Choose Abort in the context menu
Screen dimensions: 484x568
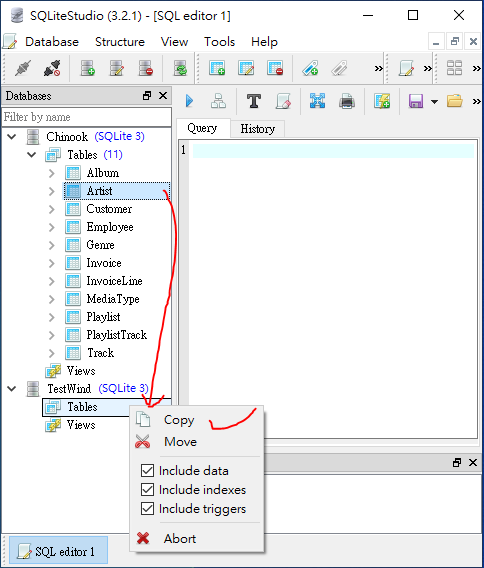pyautogui.click(x=197, y=538)
